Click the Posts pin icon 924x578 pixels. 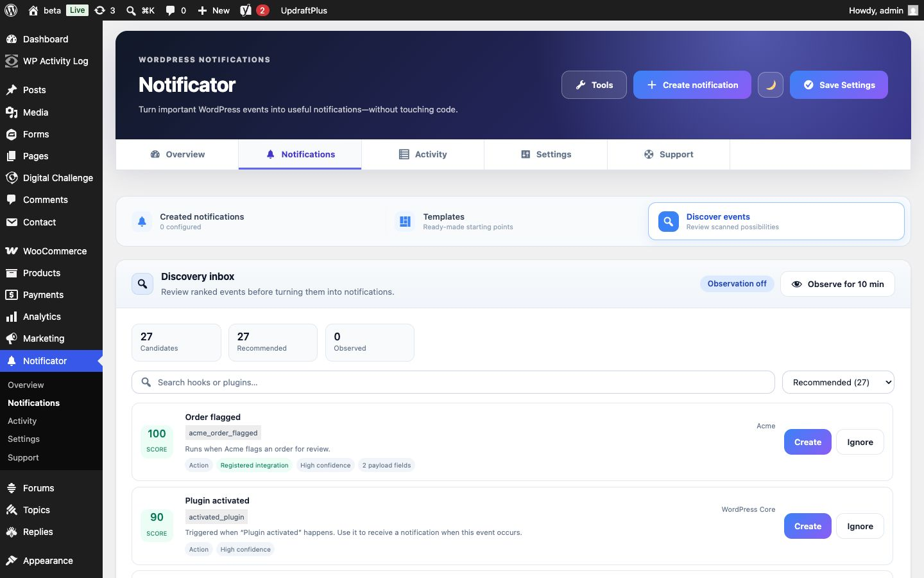(x=12, y=90)
